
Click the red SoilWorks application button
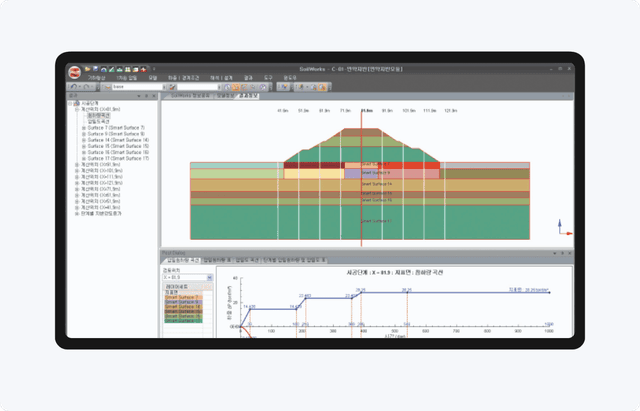(x=73, y=69)
